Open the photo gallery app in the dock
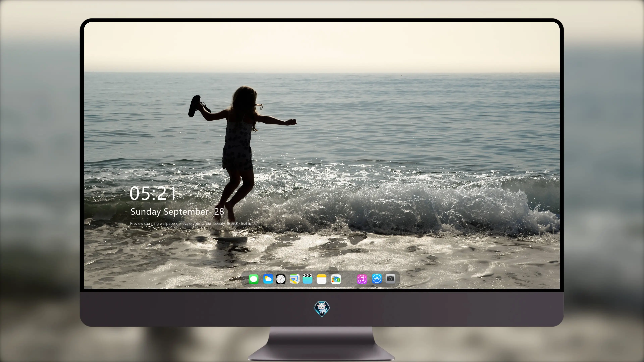The height and width of the screenshot is (362, 644). tap(336, 279)
